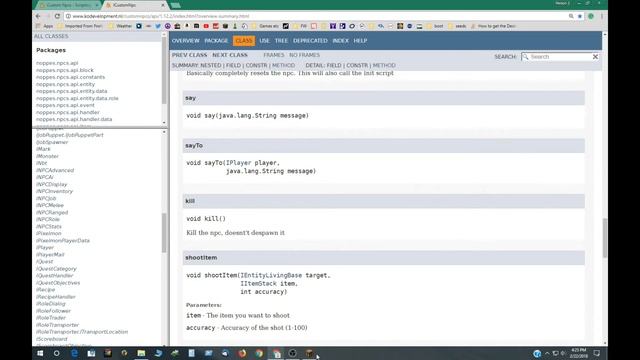Open the Imported From Firefox bookmark folder

pos(80,26)
